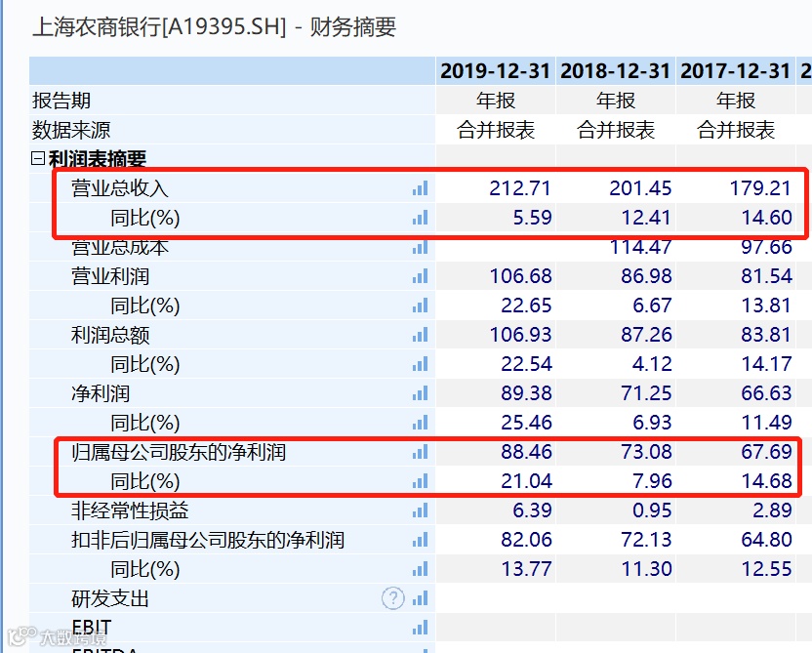Click the help question mark beside 研发支出

pyautogui.click(x=393, y=598)
